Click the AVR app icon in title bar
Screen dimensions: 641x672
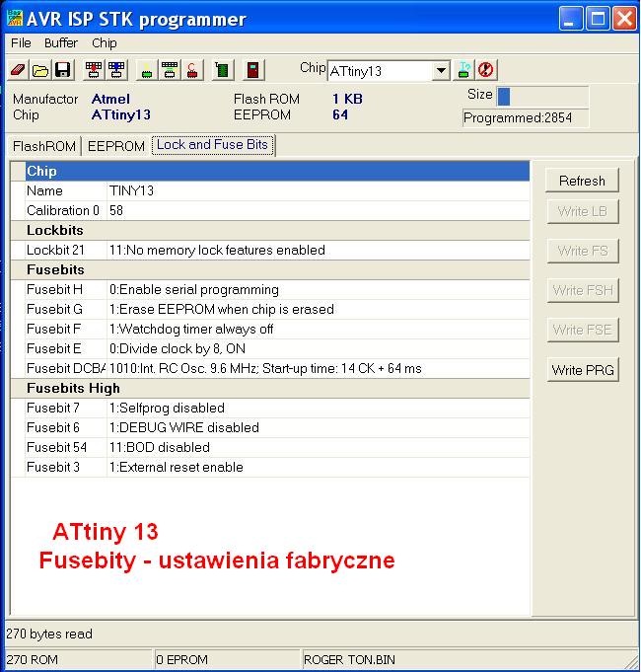[15, 19]
